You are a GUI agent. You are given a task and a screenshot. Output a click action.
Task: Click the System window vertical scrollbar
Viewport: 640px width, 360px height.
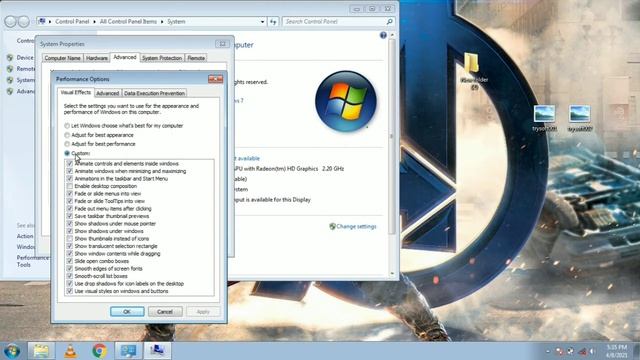392,137
